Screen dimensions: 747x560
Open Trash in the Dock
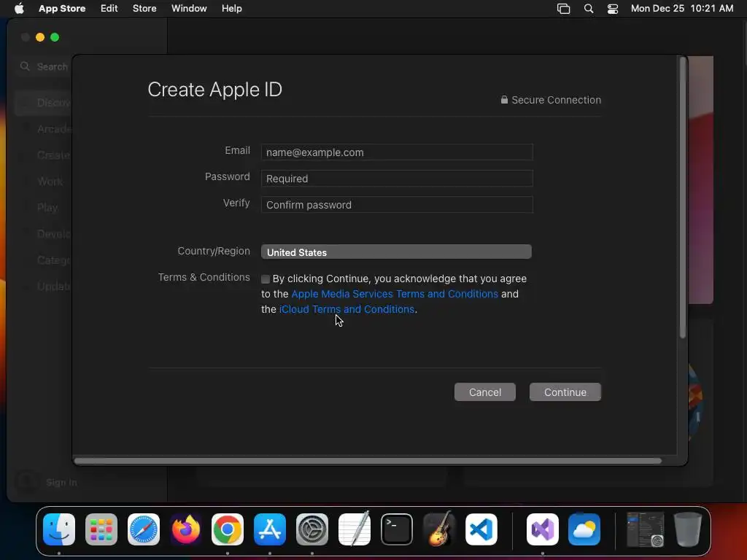pos(688,529)
